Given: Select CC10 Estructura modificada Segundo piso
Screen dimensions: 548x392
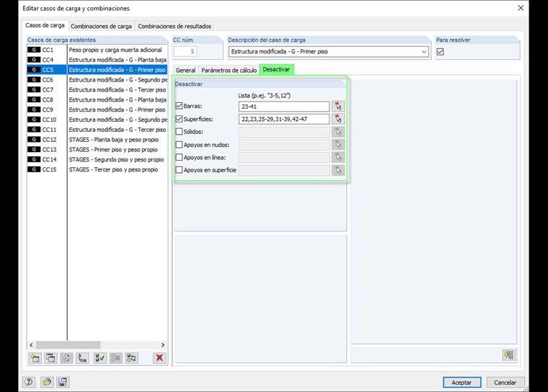Looking at the screenshot, I should click(x=97, y=120).
